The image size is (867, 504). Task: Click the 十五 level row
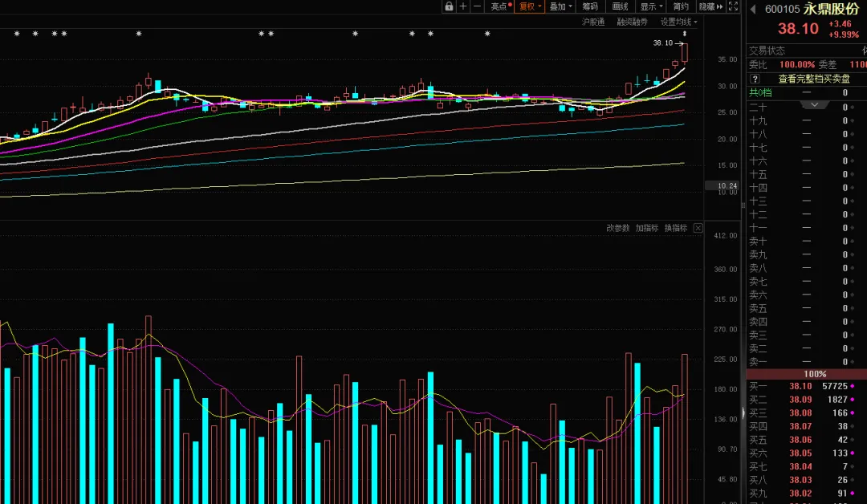[806, 174]
